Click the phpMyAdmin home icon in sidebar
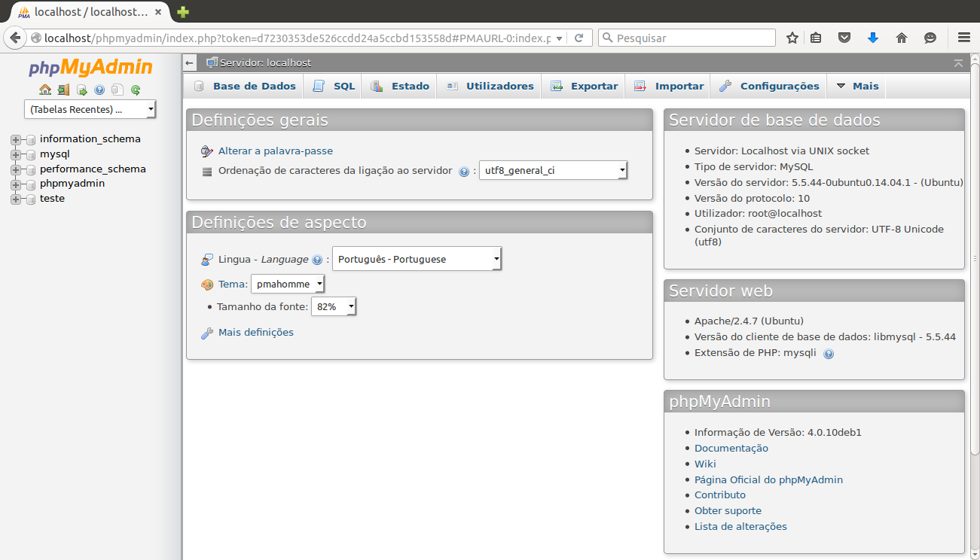Screen dimensions: 980x560 click(x=45, y=90)
